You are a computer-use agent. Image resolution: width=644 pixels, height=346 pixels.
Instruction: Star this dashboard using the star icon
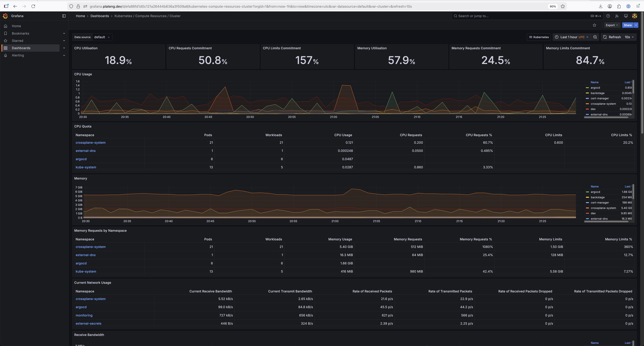595,25
